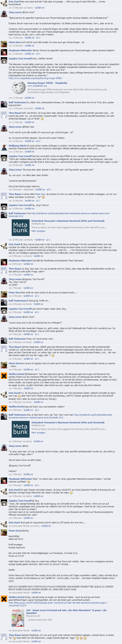This screenshot has width=122, height=644.
Task: Toggle 'Gefällt mir' on the Dunning-Kruger-Effekt comment
Action: 30,98
